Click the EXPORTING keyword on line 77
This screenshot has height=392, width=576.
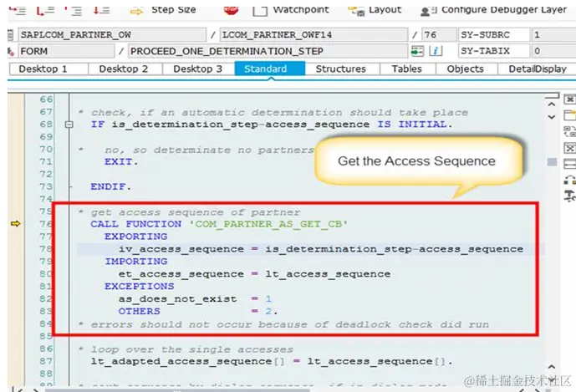136,237
